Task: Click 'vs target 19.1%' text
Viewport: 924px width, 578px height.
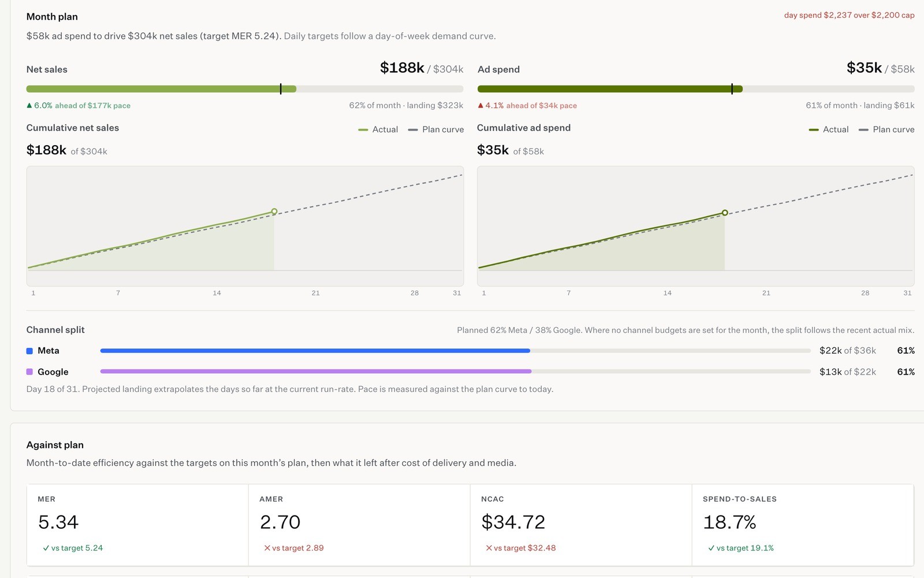Action: pos(745,548)
